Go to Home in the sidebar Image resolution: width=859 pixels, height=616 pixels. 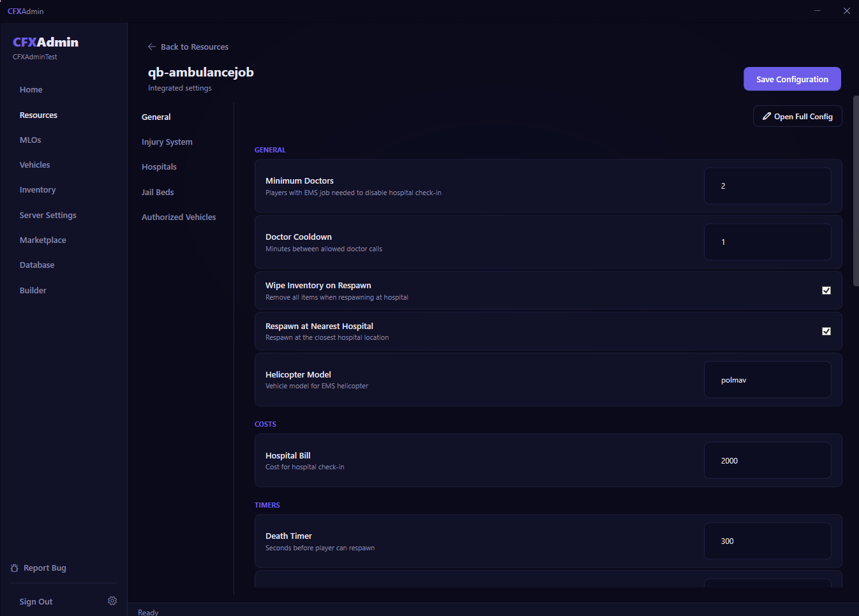pos(31,90)
